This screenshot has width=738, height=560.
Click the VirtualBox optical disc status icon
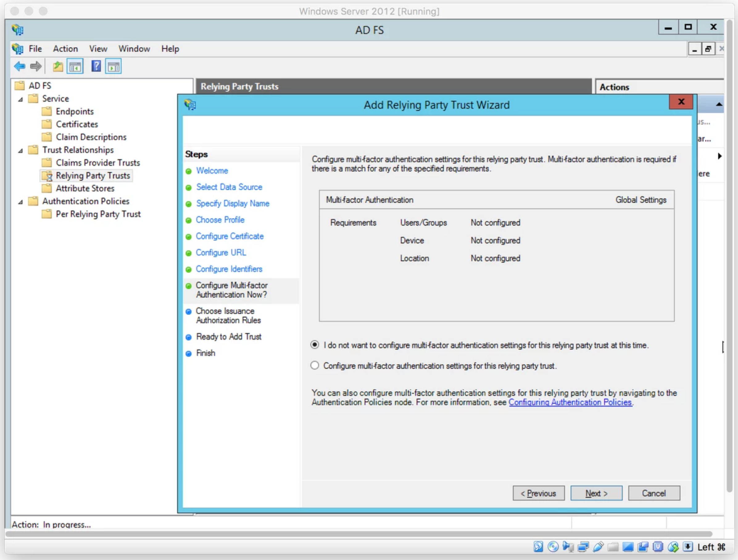(x=553, y=547)
